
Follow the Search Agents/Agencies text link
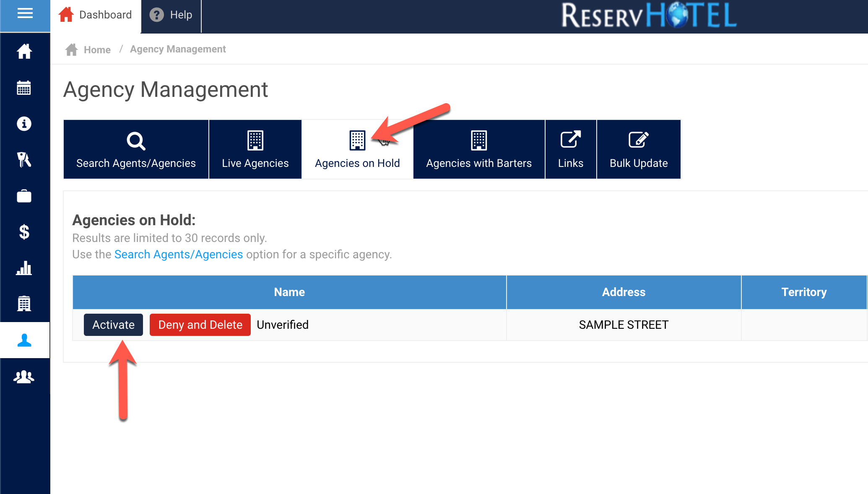[178, 255]
